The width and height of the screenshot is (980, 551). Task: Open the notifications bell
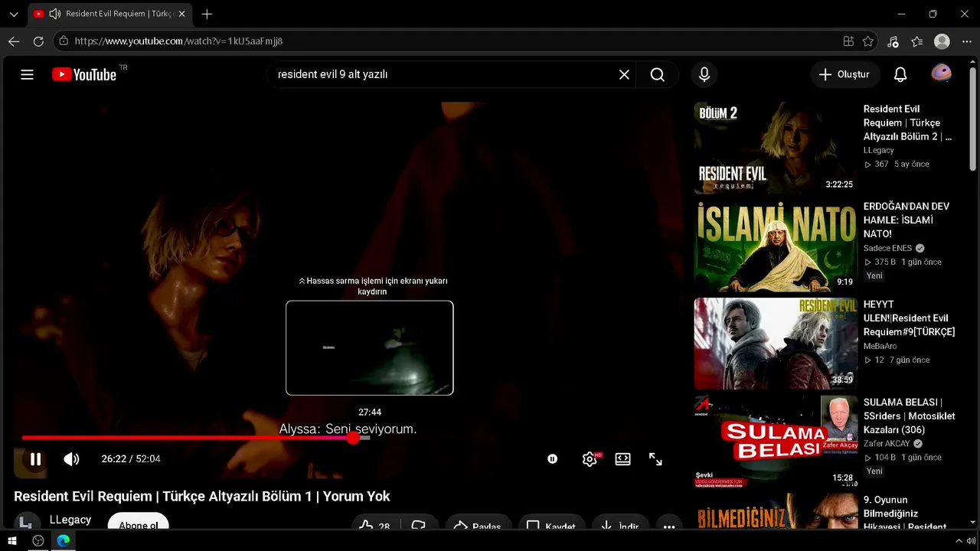(900, 74)
